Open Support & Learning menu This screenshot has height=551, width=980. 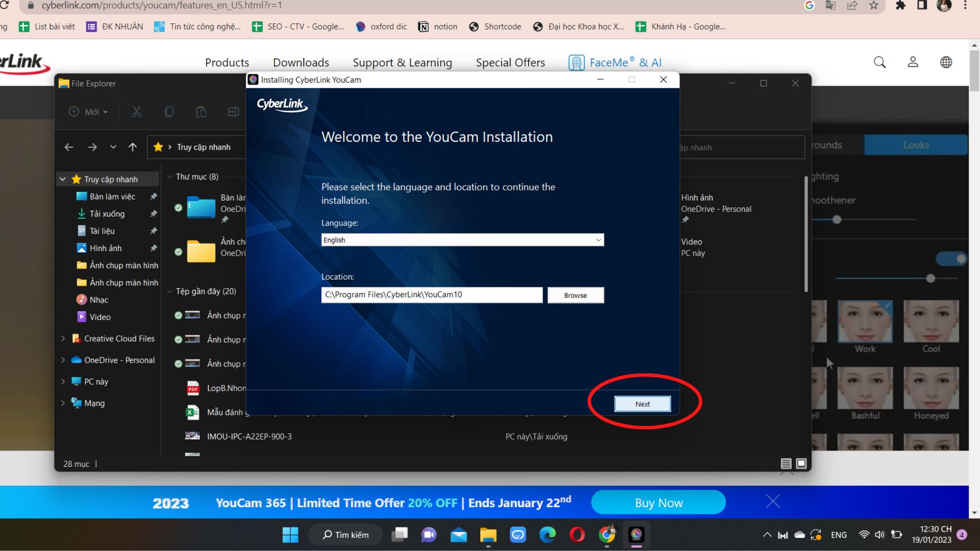(402, 63)
